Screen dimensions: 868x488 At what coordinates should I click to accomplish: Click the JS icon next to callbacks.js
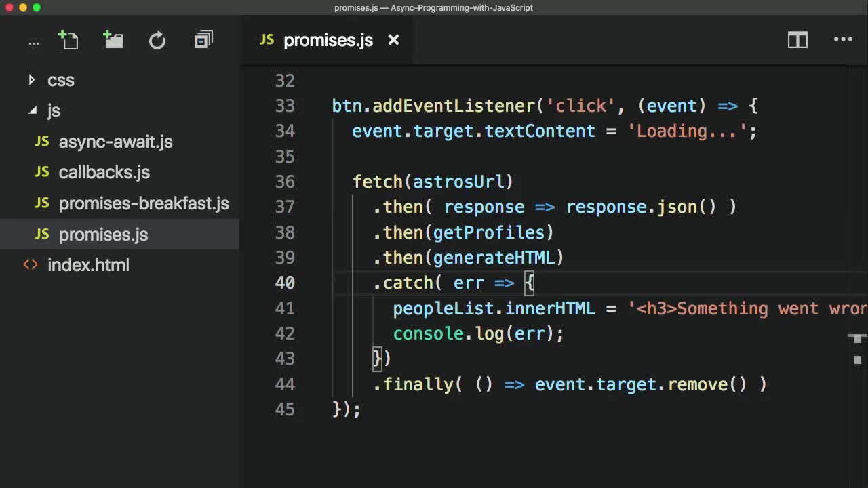click(41, 172)
